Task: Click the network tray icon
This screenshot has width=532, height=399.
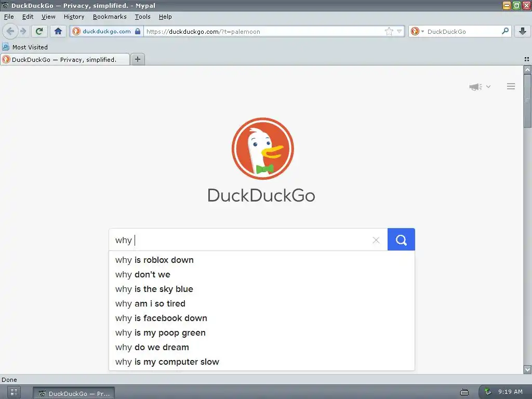Action: coord(487,392)
